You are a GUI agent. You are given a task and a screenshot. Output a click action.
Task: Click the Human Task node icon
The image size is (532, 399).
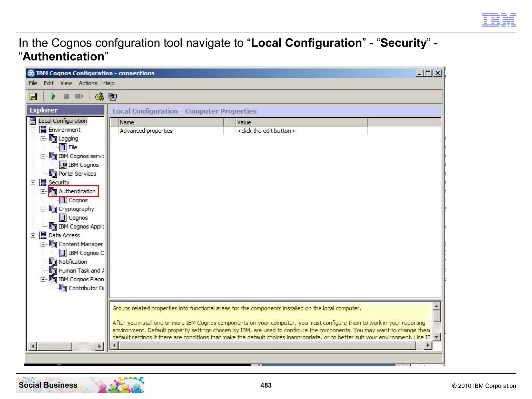[x=53, y=270]
